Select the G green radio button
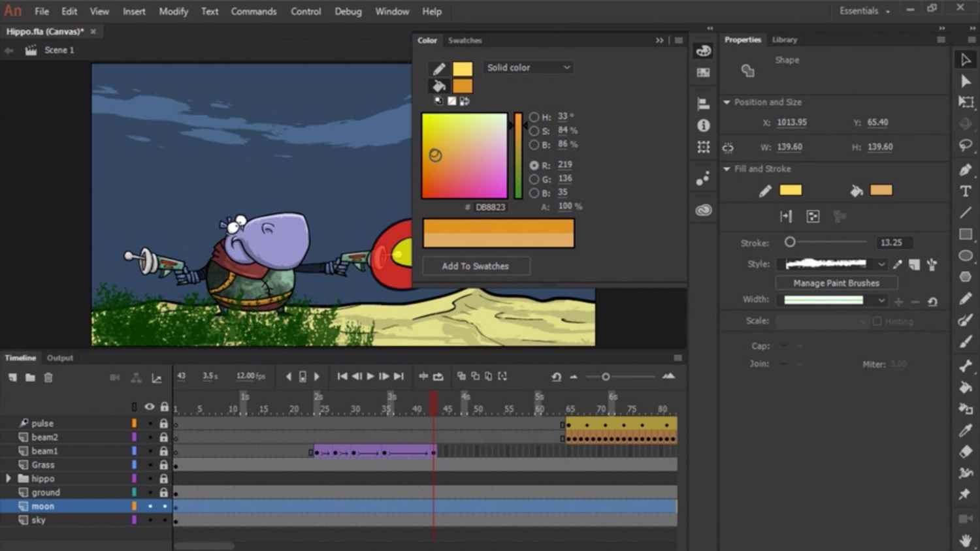Viewport: 980px width, 551px height. 534,179
